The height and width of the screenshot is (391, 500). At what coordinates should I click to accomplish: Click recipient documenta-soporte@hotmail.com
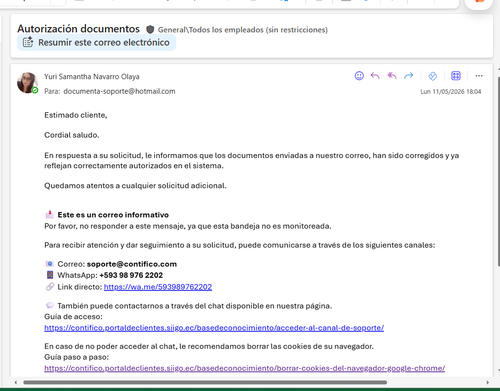[x=119, y=91]
